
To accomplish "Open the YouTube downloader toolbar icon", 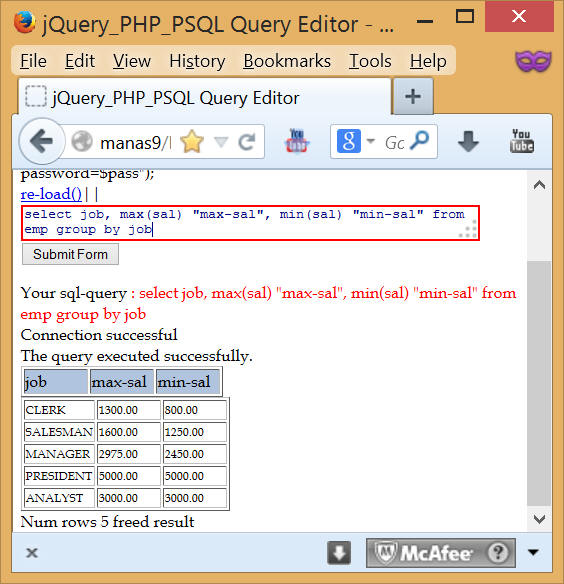I will 297,141.
